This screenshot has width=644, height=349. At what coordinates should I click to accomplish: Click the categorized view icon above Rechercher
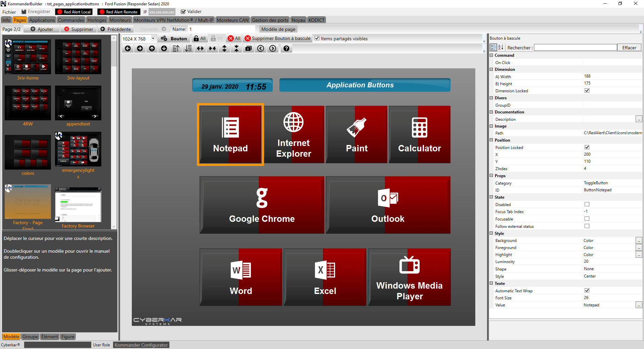493,47
